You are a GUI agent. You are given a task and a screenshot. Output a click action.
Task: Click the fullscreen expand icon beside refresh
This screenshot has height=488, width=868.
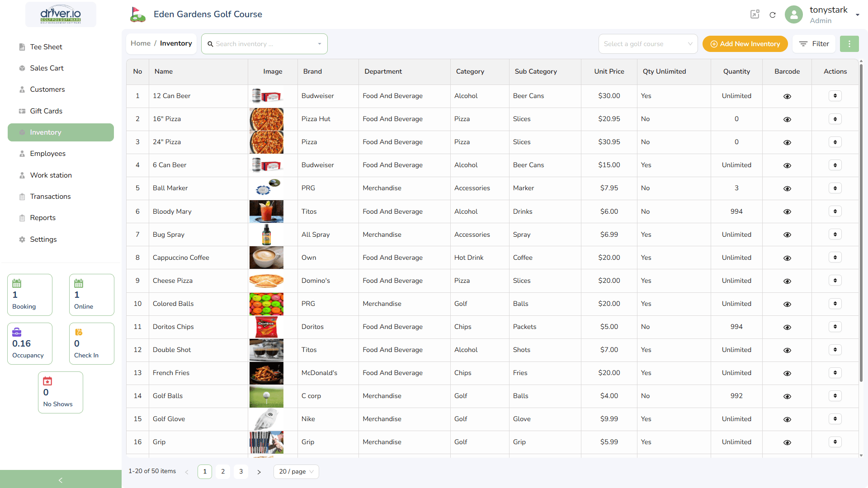(755, 14)
